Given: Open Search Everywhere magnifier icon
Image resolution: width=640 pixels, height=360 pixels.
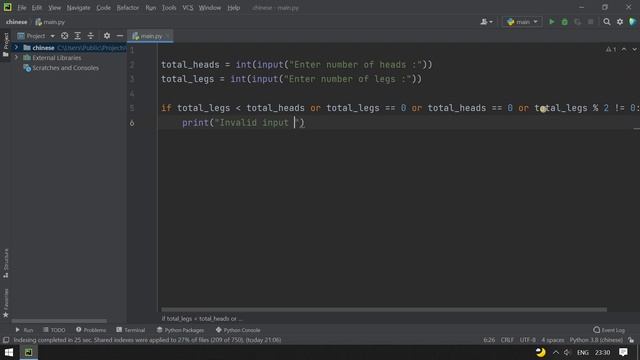Looking at the screenshot, I should click(x=607, y=22).
